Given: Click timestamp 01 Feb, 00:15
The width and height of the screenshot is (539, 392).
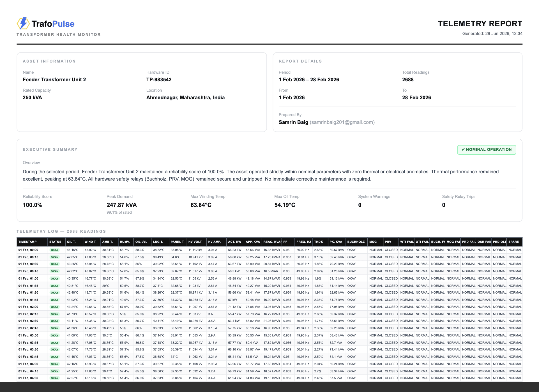Looking at the screenshot, I should tap(28, 257).
